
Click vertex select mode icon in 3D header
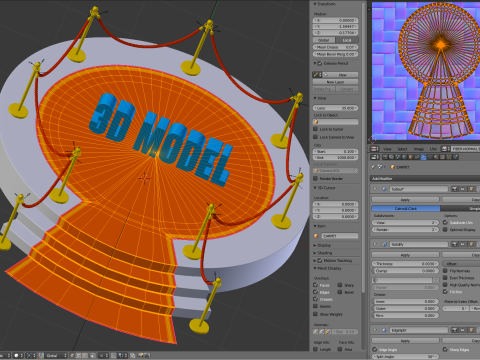click(x=72, y=356)
